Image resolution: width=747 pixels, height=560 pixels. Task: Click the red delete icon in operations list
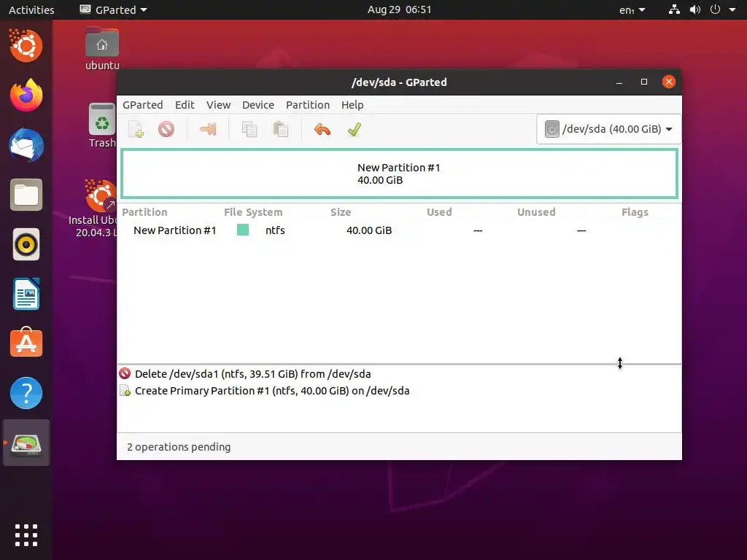125,373
